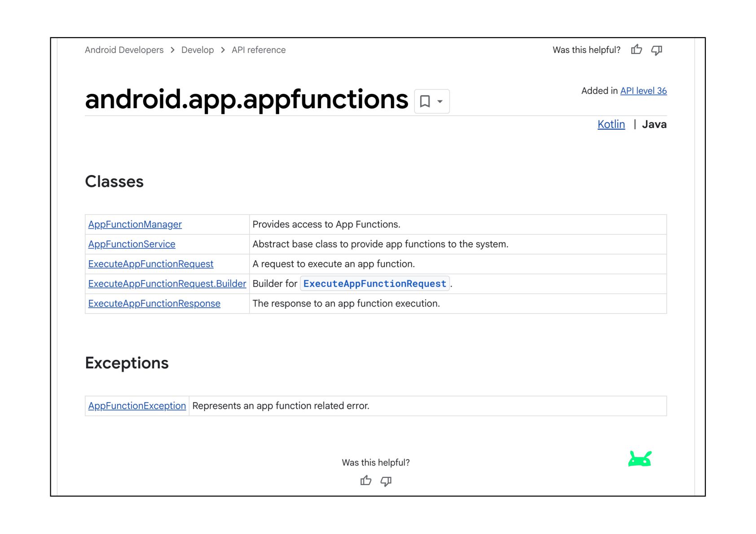Select the Java language option
Image resolution: width=756 pixels, height=534 pixels.
pyautogui.click(x=654, y=124)
